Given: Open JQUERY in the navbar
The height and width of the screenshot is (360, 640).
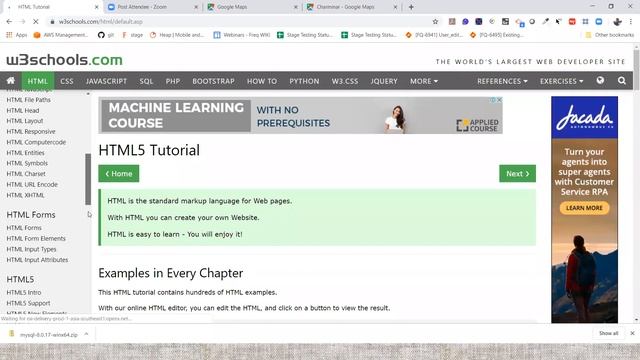Looking at the screenshot, I should [384, 81].
